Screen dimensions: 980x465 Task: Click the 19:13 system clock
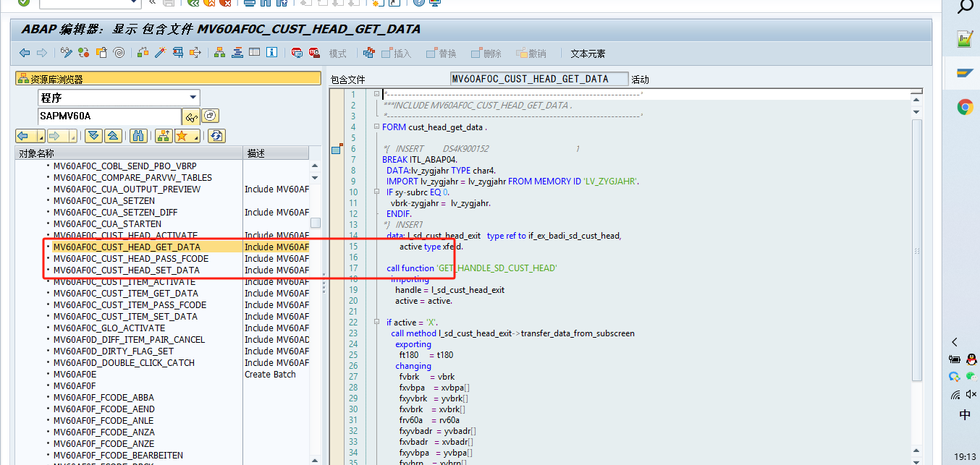965,456
